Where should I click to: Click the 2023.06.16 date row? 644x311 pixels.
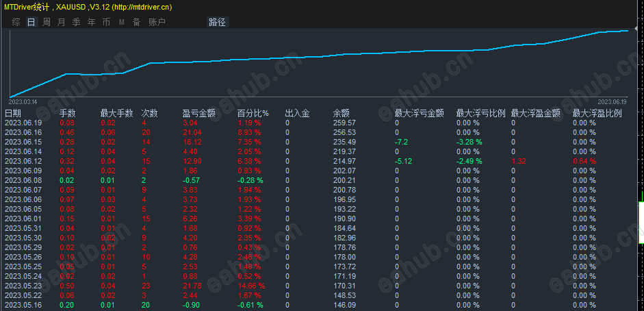click(23, 132)
